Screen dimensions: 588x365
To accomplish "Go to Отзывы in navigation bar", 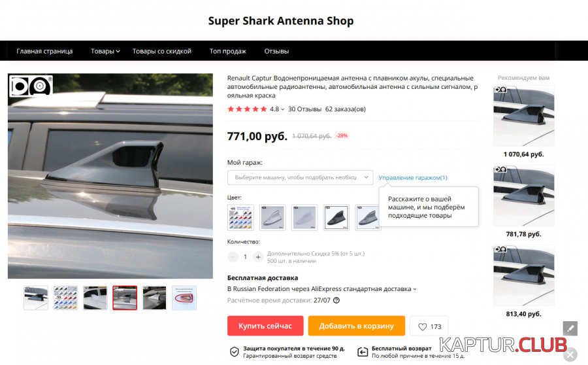I will point(276,51).
